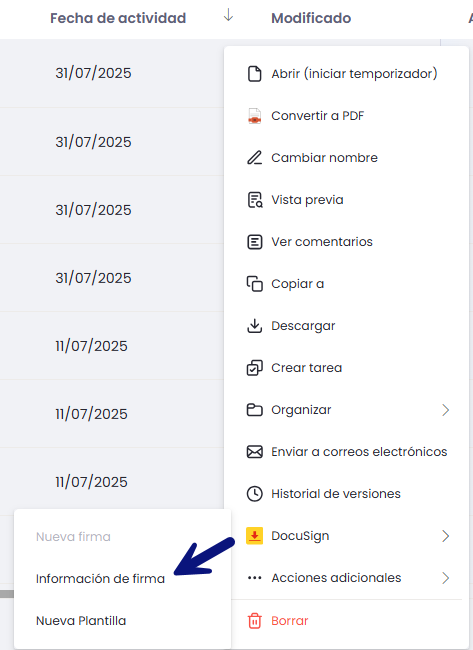Click the PDF icon for Convertir a PDF
Screen dimensions: 473x650
click(x=255, y=116)
